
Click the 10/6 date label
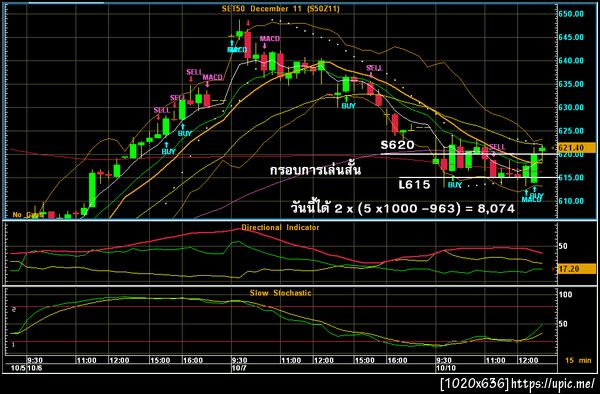(35, 368)
